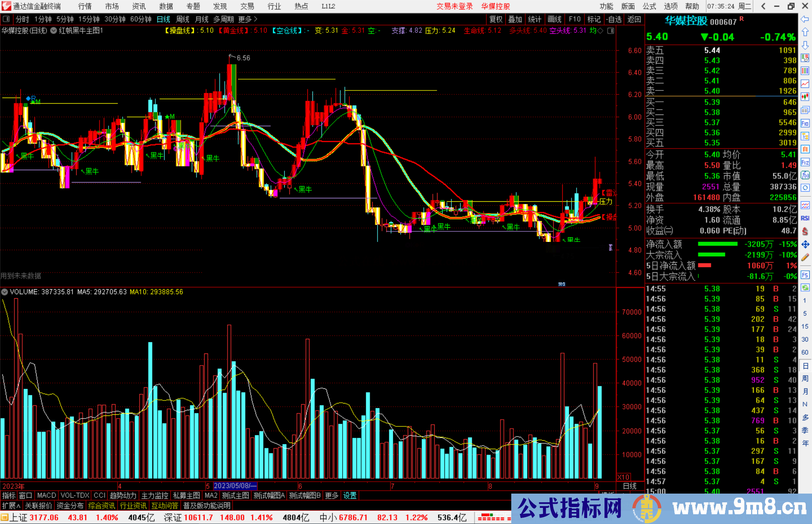The image size is (812, 524).
Task: Click the candlestick chart icon in sidebar
Action: (x=805, y=97)
